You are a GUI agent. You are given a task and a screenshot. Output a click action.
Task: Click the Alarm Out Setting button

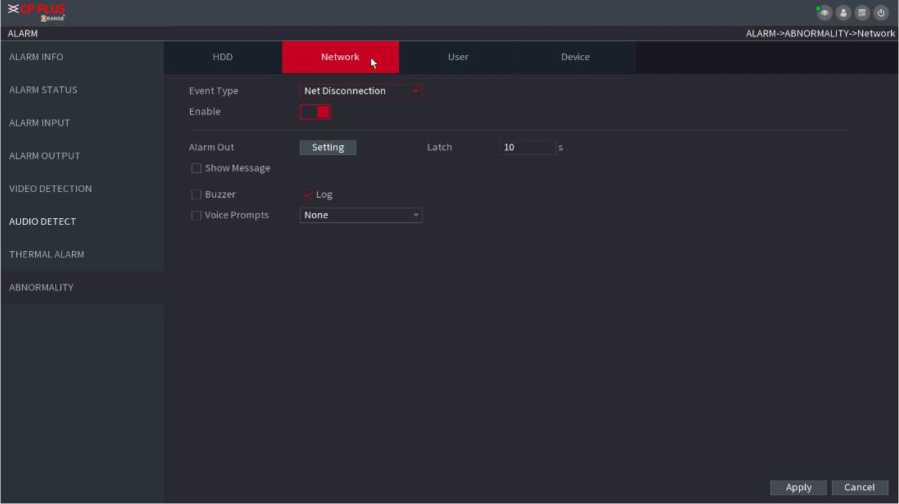tap(328, 147)
